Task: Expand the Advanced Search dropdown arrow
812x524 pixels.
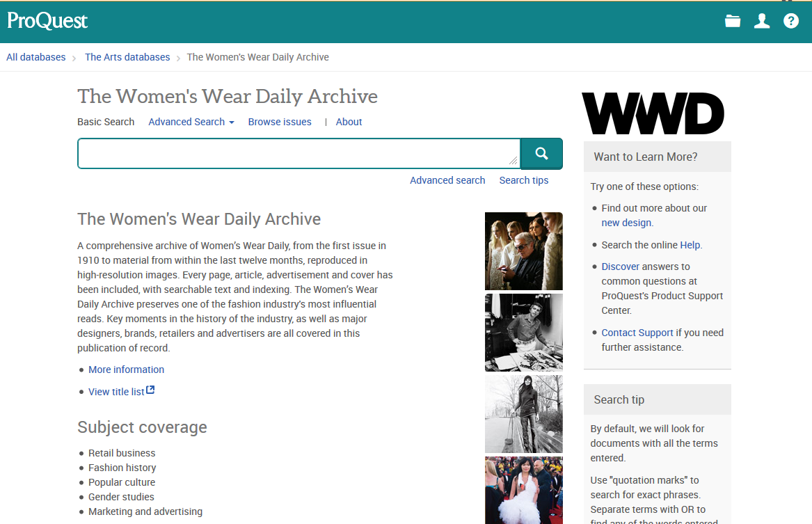Action: pyautogui.click(x=232, y=122)
